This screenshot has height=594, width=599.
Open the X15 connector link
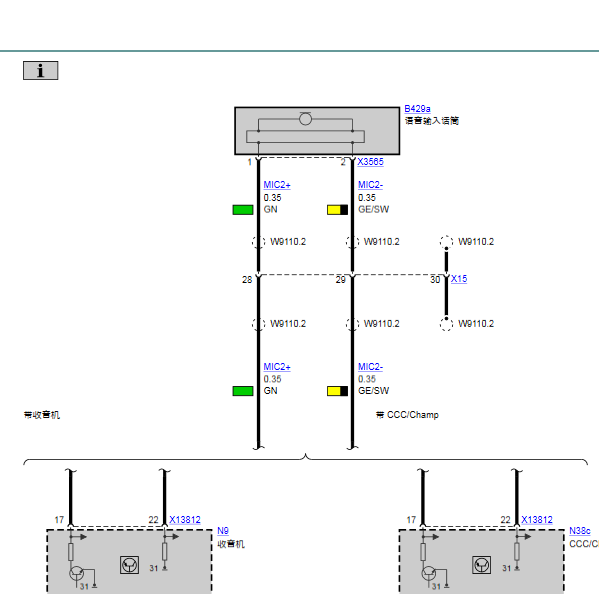(x=459, y=279)
